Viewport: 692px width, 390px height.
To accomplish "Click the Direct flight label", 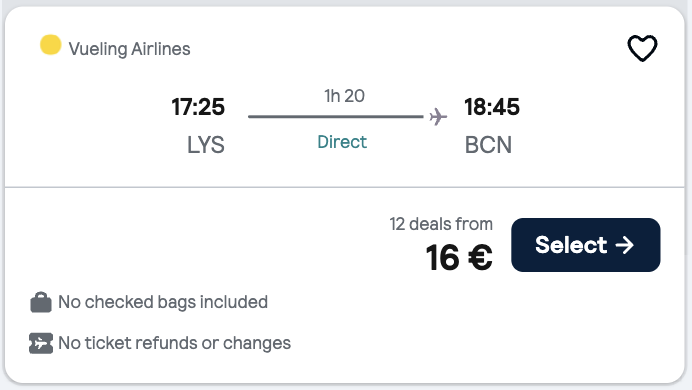I will point(342,142).
